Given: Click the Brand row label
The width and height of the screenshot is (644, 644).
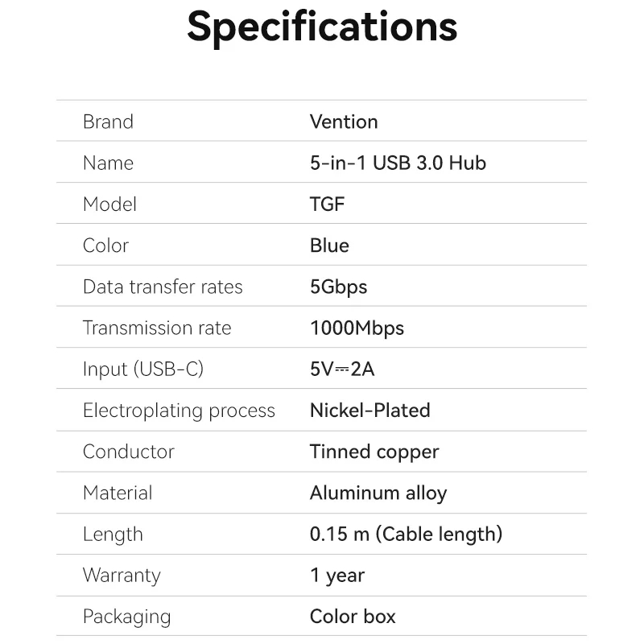Looking at the screenshot, I should click(x=108, y=122).
